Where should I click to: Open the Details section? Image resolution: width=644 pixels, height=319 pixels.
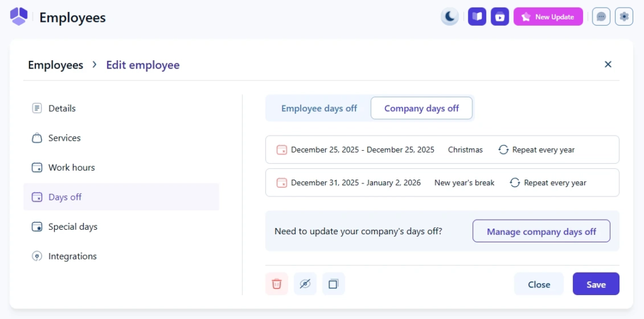62,109
